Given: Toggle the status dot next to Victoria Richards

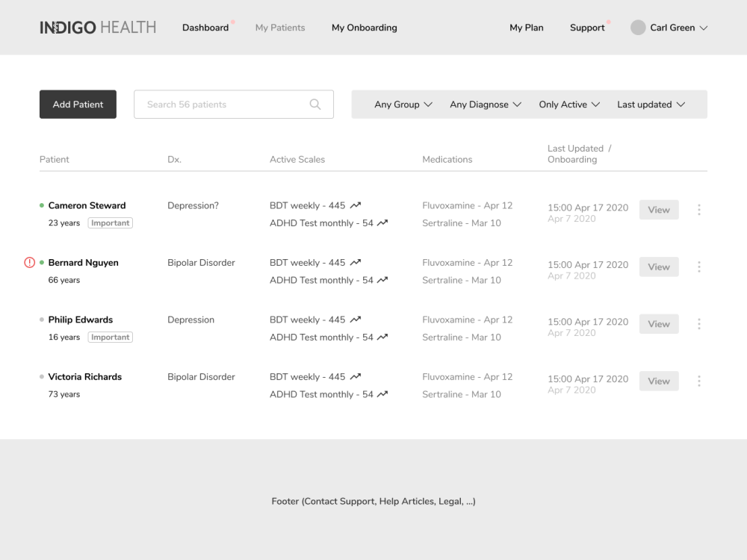Looking at the screenshot, I should coord(40,376).
